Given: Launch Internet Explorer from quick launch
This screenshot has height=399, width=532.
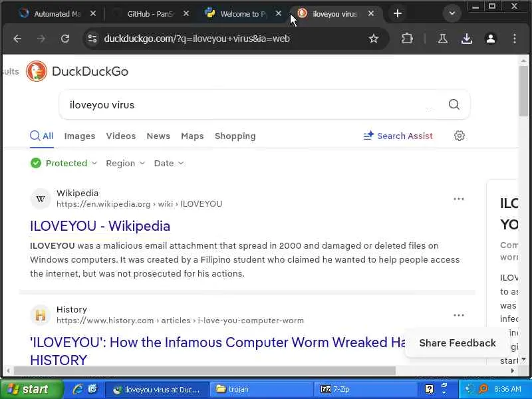Looking at the screenshot, I should (x=78, y=389).
